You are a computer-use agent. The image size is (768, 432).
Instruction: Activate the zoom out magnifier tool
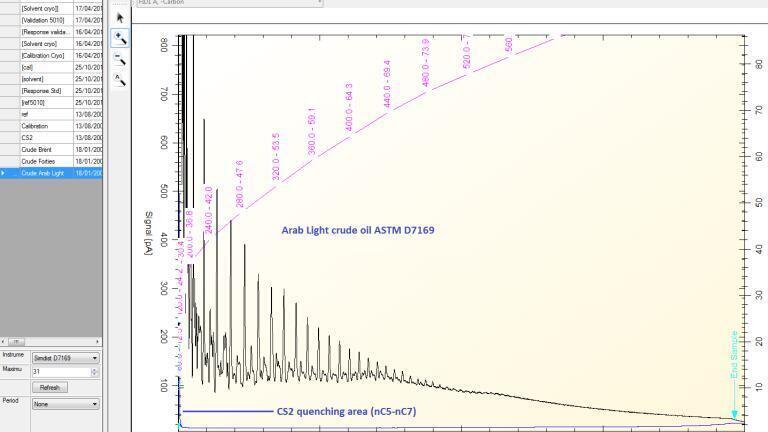click(x=120, y=59)
